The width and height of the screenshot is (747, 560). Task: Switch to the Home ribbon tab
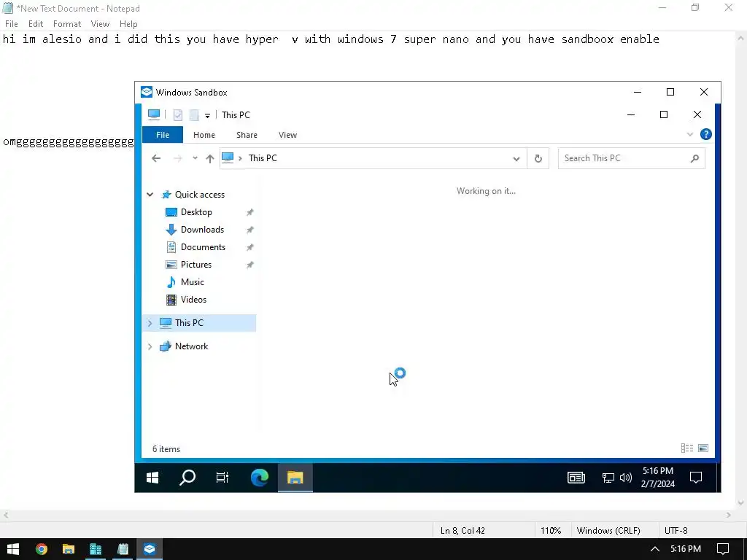tap(204, 135)
